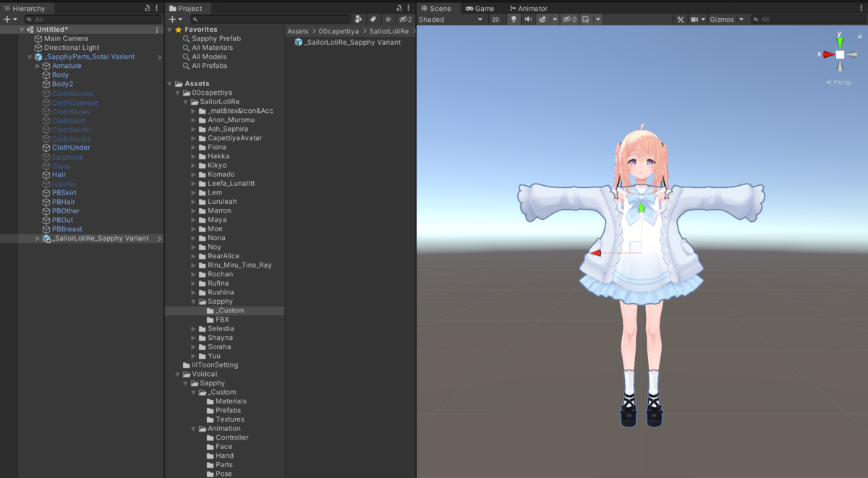
Task: Click the Project search field
Action: (x=271, y=20)
